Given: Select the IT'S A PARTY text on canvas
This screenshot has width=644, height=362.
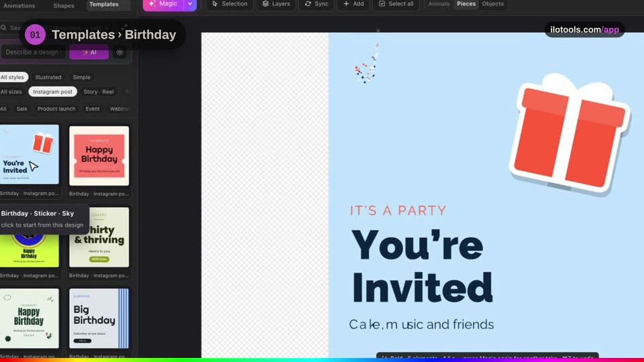Looking at the screenshot, I should click(398, 210).
